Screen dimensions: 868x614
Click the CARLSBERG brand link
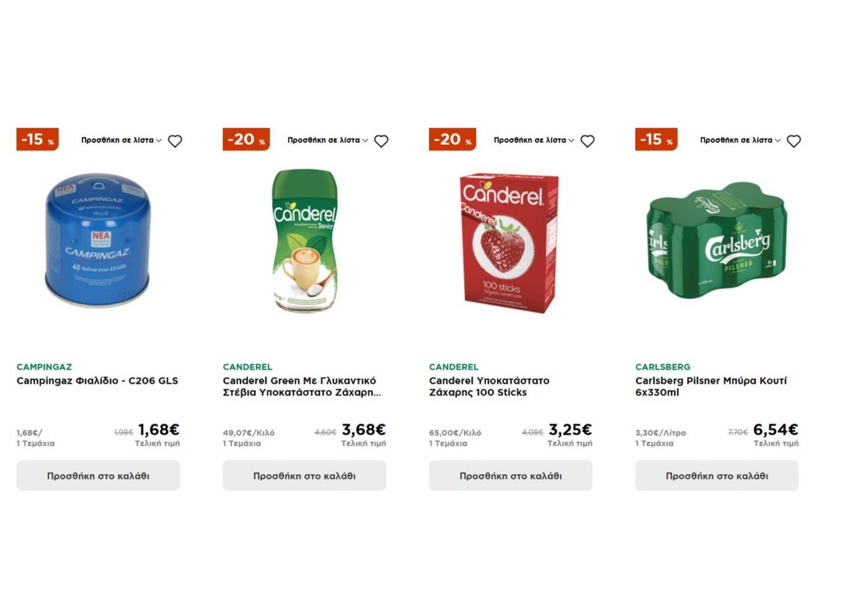click(663, 367)
